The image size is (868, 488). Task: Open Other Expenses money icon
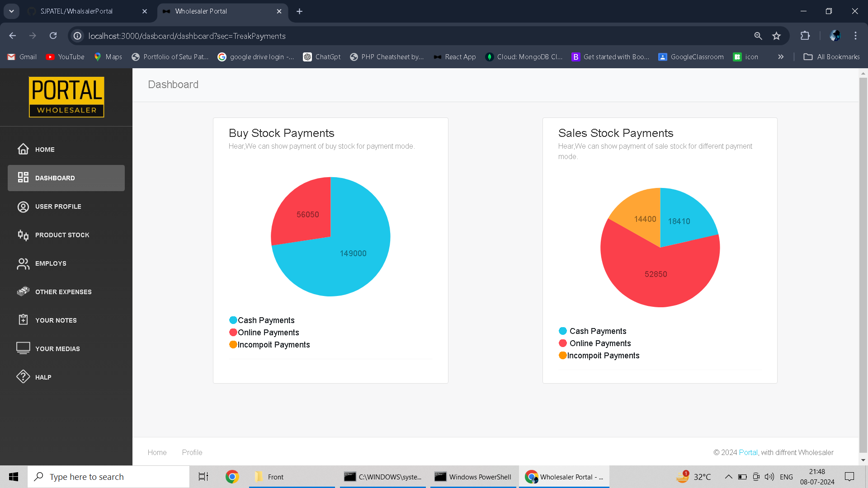tap(23, 291)
